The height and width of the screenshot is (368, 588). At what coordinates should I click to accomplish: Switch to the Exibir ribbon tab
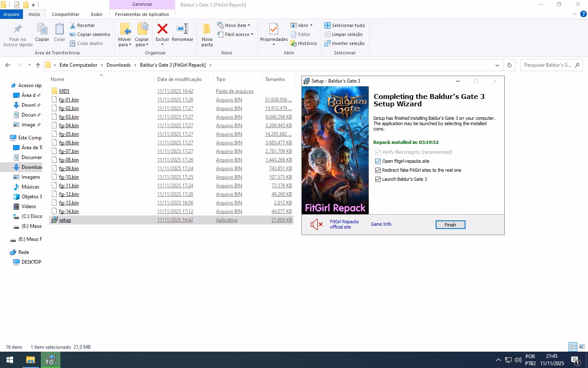point(97,14)
